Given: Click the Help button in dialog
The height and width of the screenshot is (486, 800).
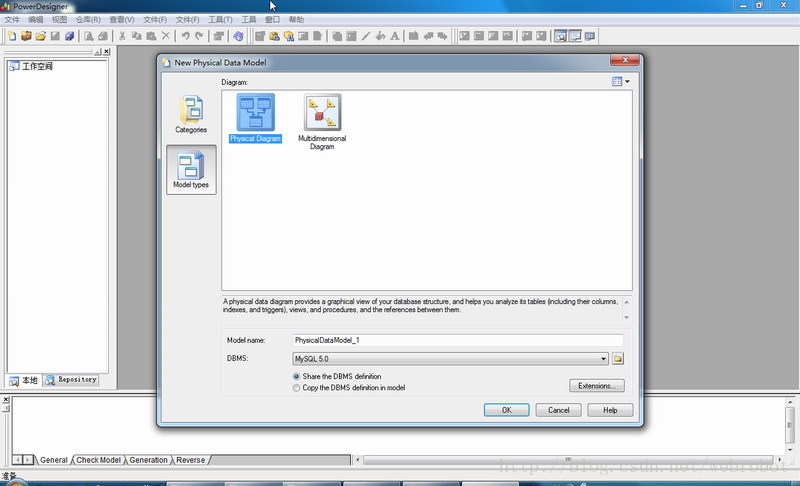Looking at the screenshot, I should [610, 410].
